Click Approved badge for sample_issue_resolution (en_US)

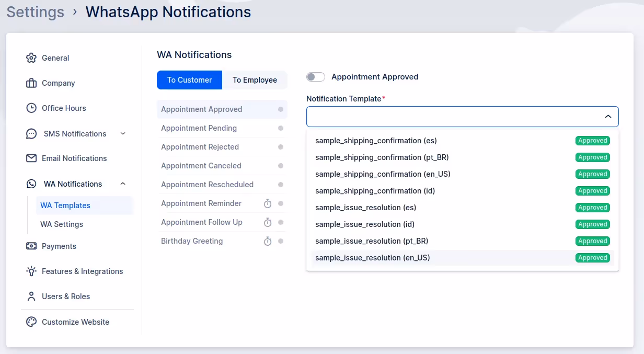click(593, 258)
